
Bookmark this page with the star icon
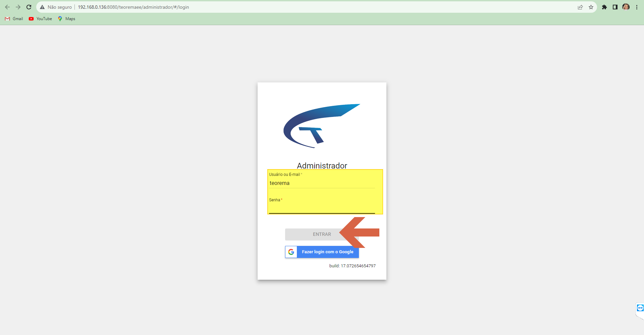(x=591, y=7)
